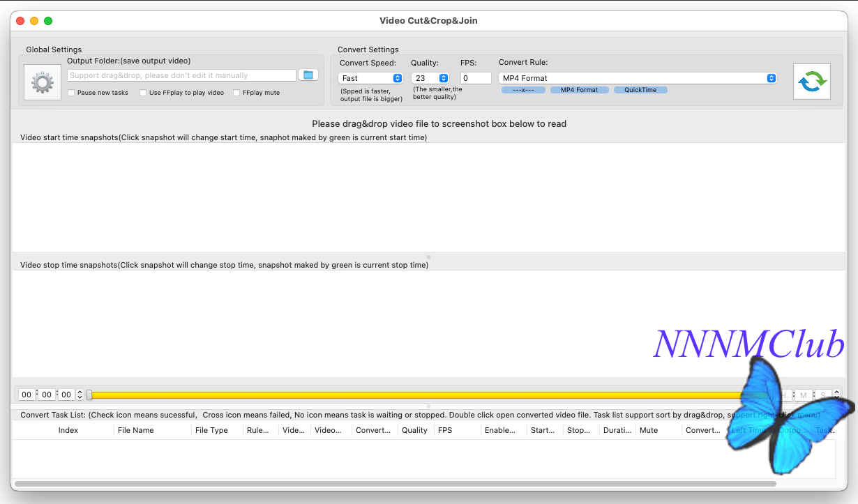This screenshot has height=504, width=858.
Task: Focus the Output Folder path field
Action: (x=181, y=75)
